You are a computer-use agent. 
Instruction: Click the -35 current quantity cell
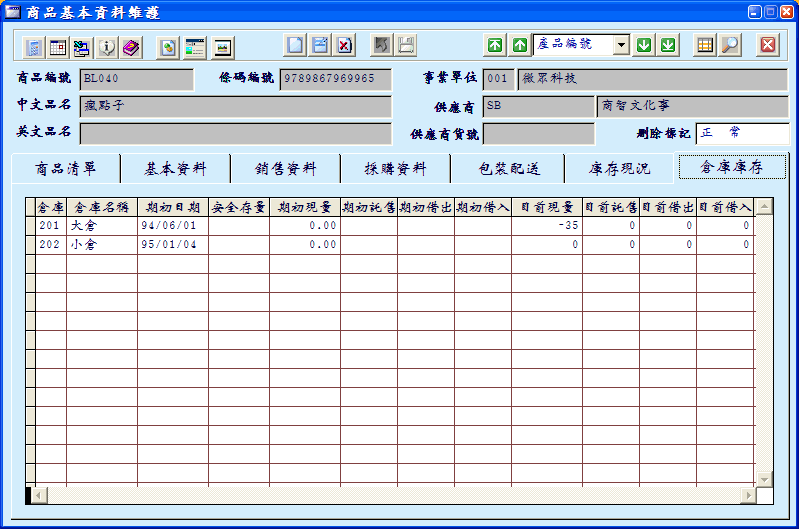click(x=547, y=226)
